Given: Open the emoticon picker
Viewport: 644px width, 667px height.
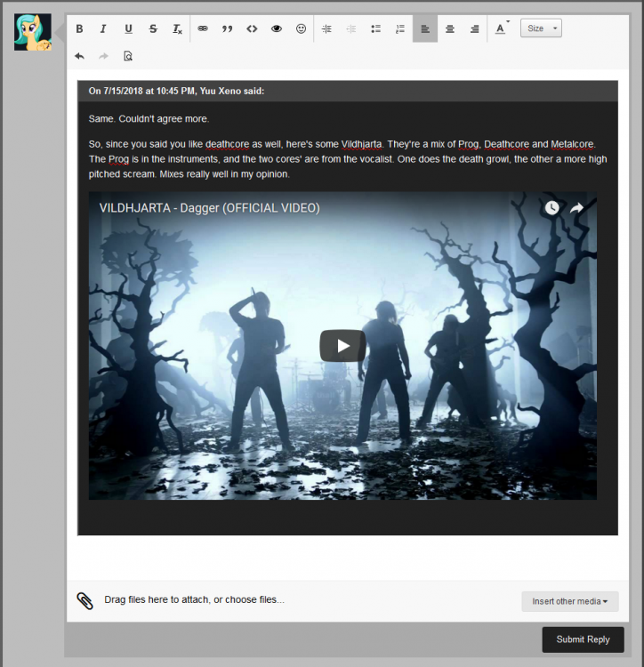Looking at the screenshot, I should point(301,28).
